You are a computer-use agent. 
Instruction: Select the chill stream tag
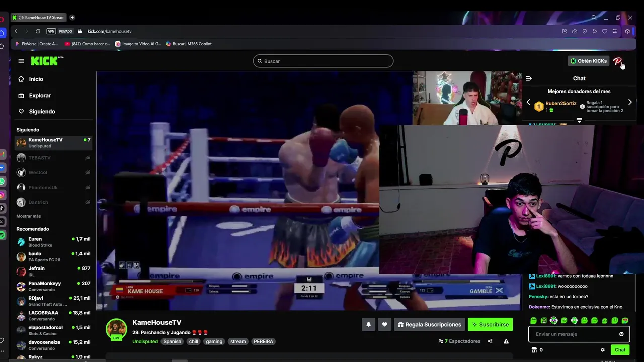click(193, 341)
